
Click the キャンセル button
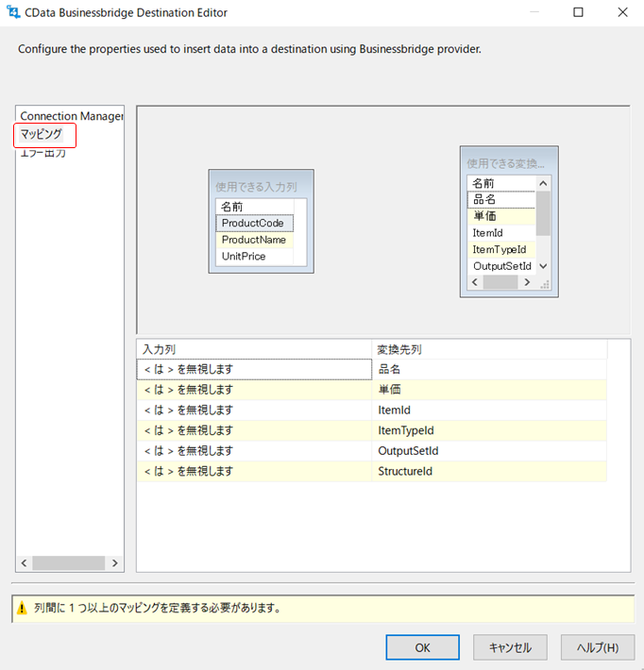point(510,647)
